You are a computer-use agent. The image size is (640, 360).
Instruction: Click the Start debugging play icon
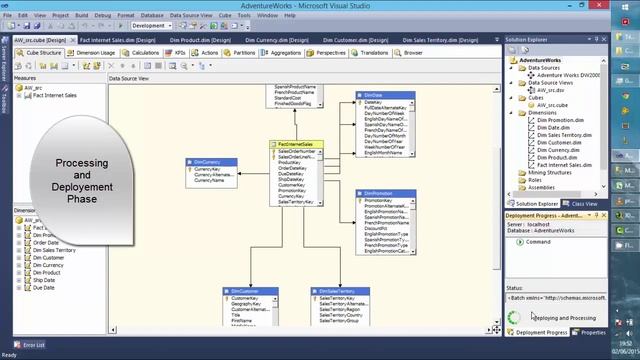click(x=120, y=26)
